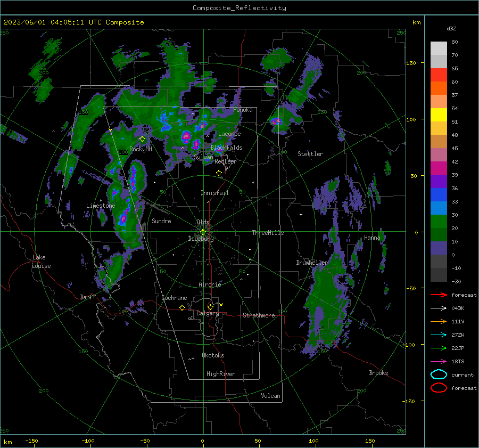Screen dimensions: 479x448
Task: Click the cyan 27ZW arrow in legend
Action: point(439,335)
